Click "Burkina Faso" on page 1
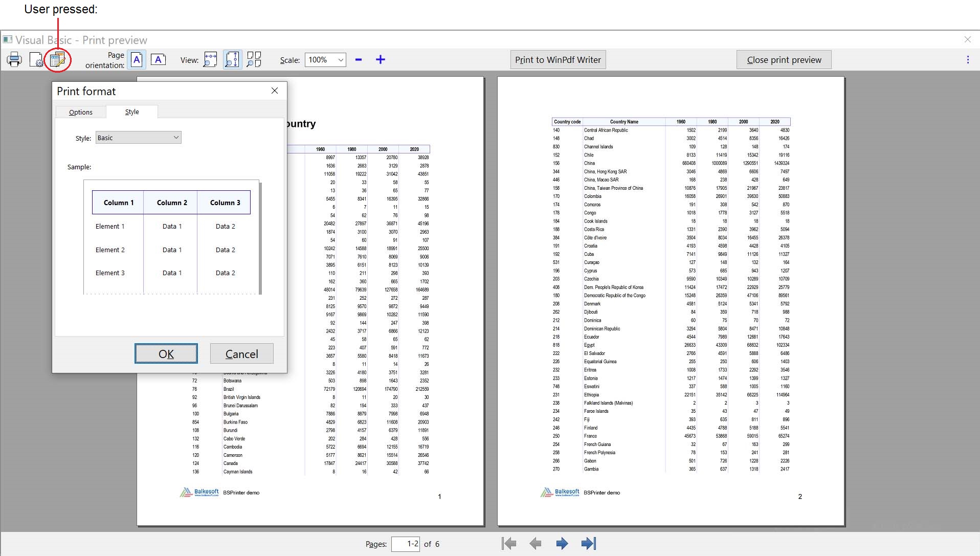 [235, 422]
